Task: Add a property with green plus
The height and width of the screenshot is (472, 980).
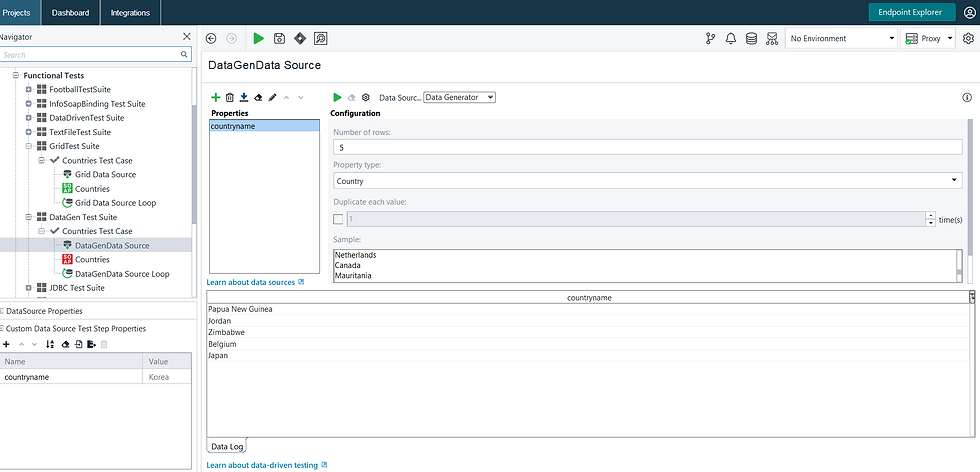Action: 216,98
